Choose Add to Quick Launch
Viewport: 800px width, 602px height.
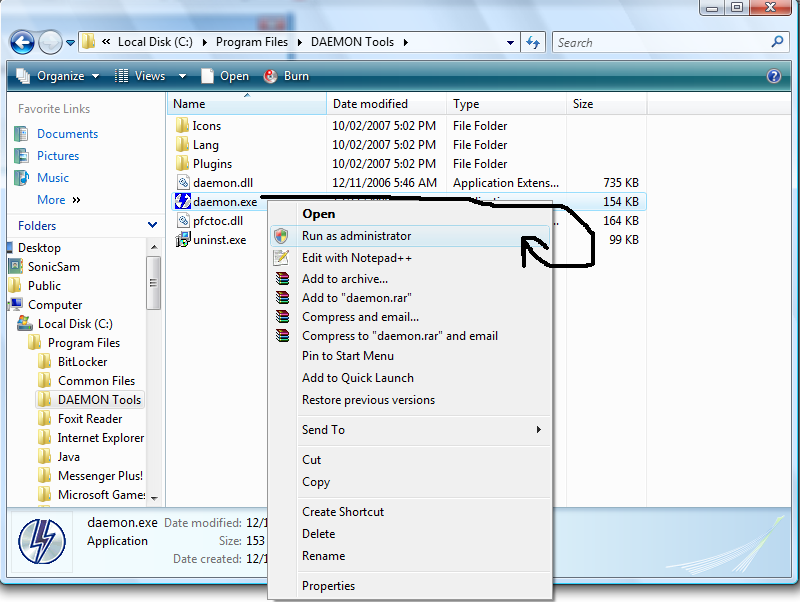410,378
